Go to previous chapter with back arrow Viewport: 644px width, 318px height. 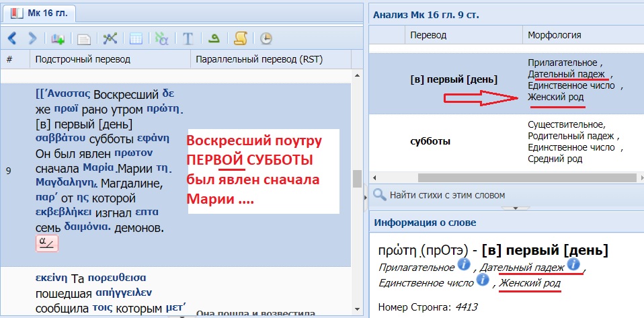11,38
